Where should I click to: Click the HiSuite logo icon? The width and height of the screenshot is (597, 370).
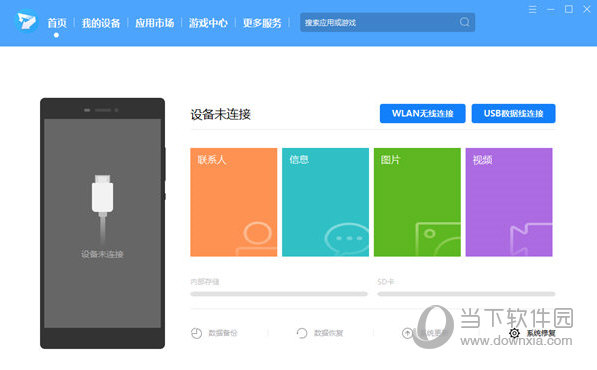(26, 21)
